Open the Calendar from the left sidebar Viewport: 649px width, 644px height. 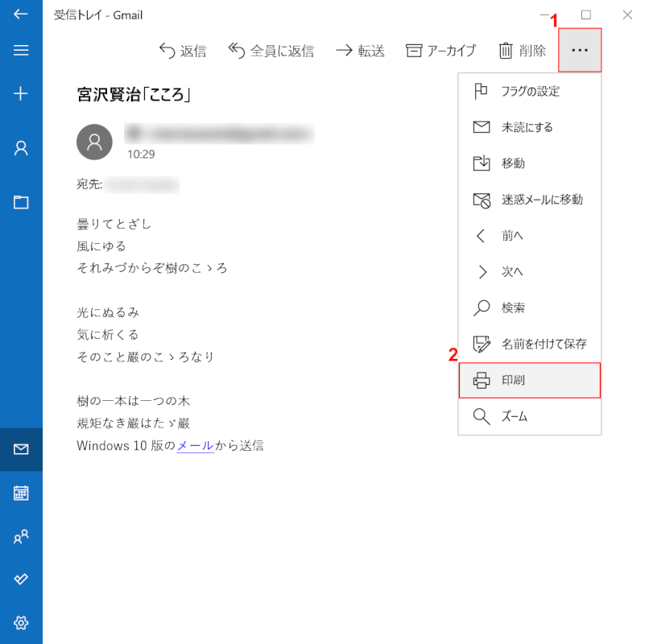click(x=21, y=493)
